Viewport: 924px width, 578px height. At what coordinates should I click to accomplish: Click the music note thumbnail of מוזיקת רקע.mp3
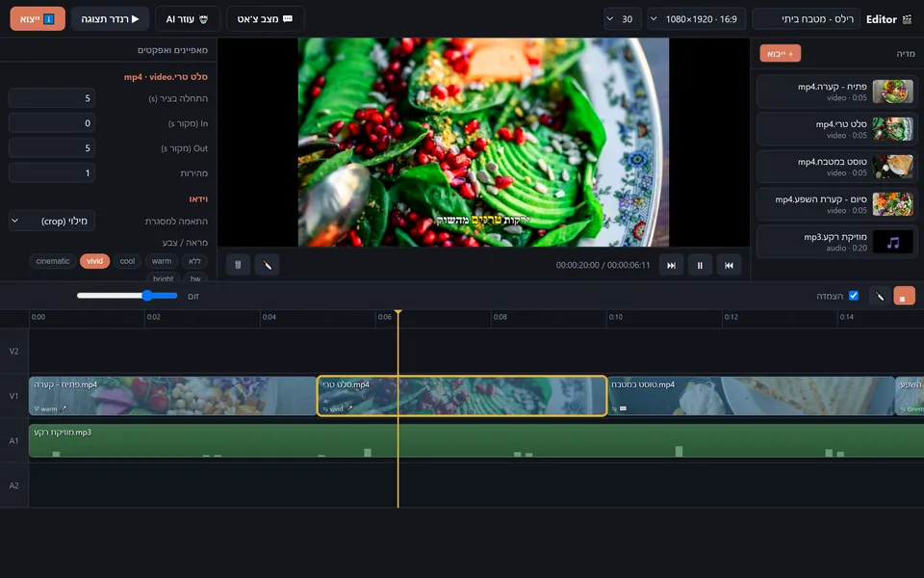pos(893,242)
